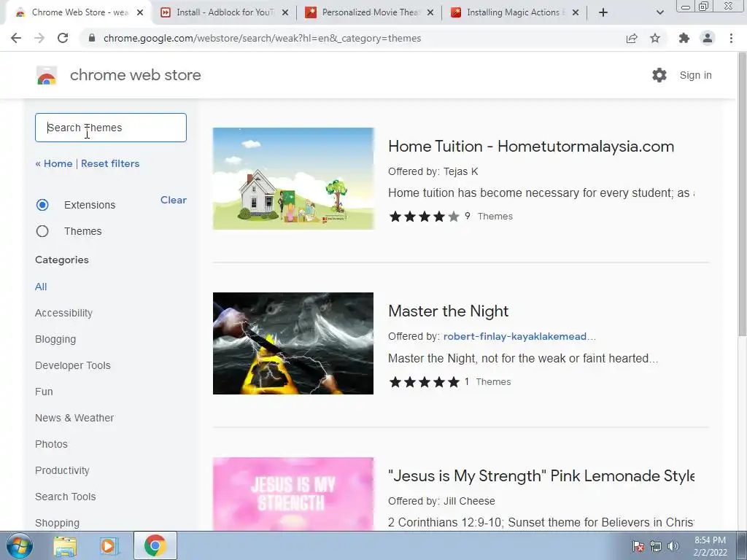The image size is (747, 560).
Task: Visit the robert-finlay-kayaklakemead publisher link
Action: 519,336
